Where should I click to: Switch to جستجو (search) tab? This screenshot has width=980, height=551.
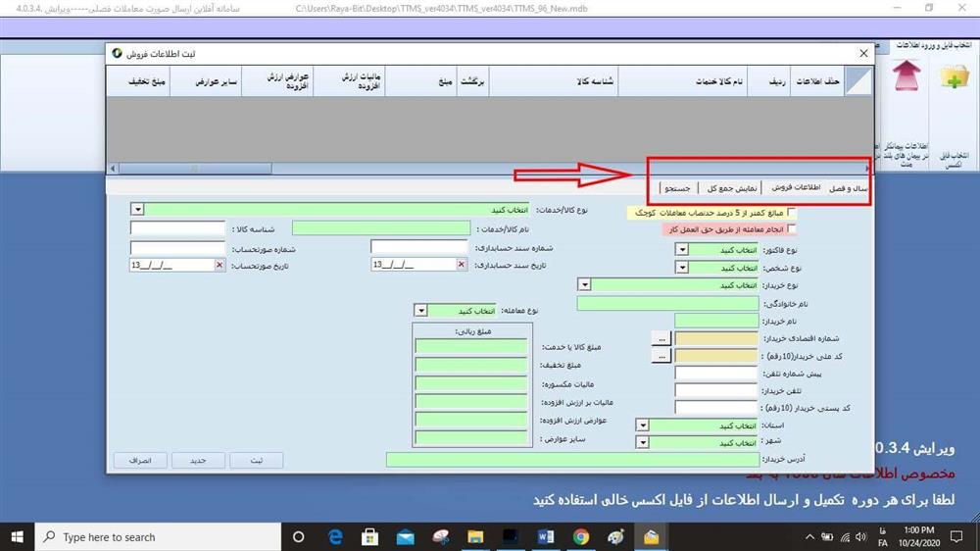pos(677,188)
